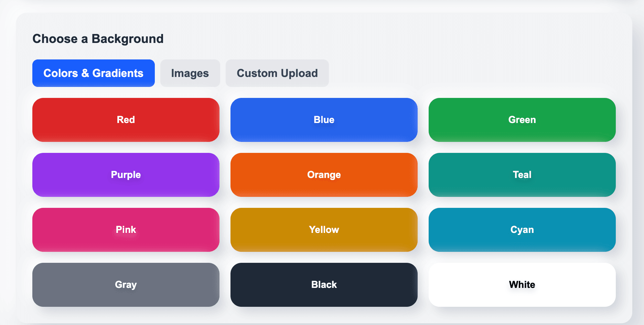Select the swatch below Purple

(126, 229)
